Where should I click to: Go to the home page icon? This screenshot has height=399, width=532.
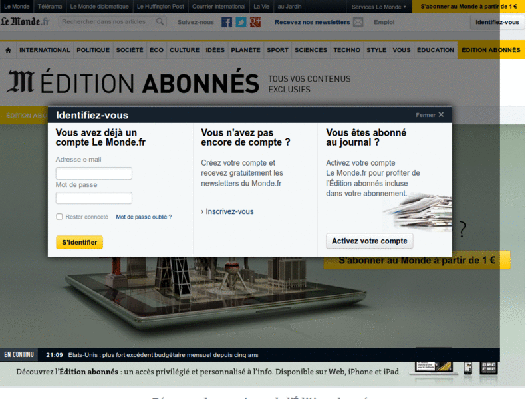click(x=9, y=50)
